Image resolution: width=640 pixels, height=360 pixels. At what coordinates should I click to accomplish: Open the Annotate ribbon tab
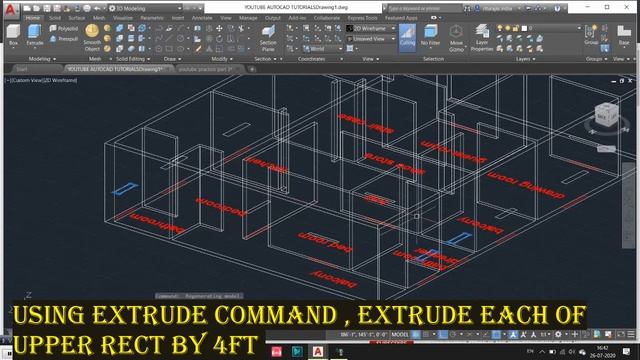click(202, 18)
